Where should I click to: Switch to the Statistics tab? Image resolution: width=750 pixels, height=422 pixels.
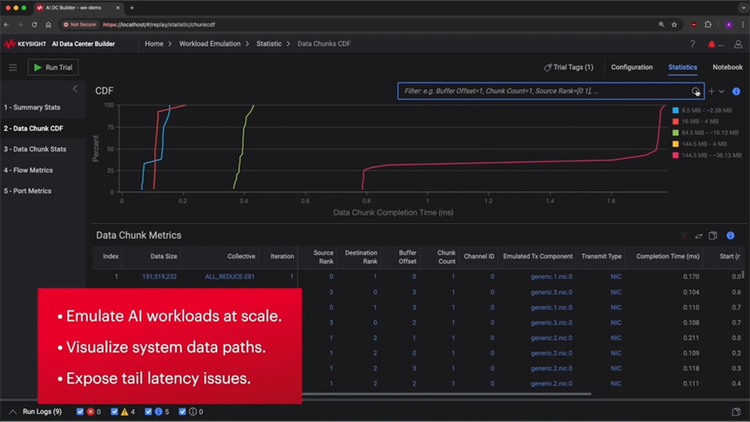pyautogui.click(x=683, y=67)
